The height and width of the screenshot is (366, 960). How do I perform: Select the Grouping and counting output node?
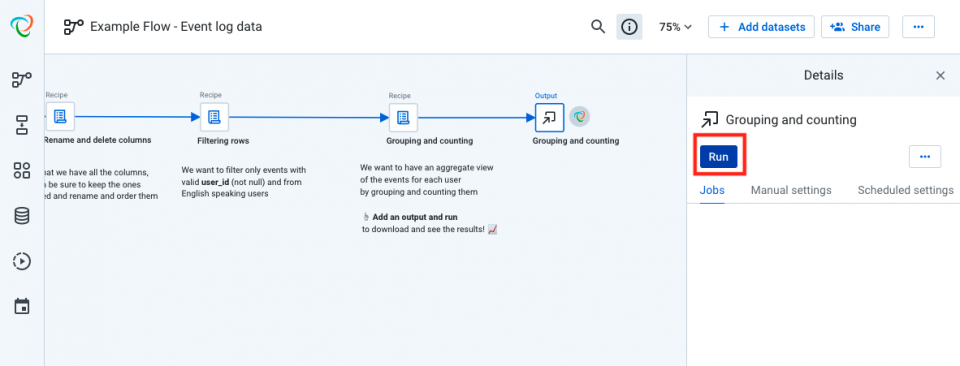pos(549,118)
